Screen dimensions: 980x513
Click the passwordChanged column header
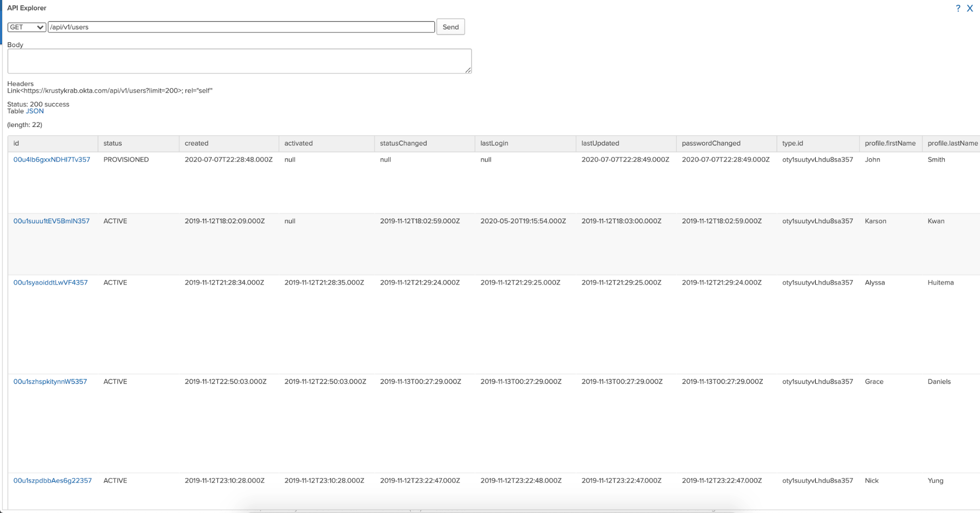point(711,143)
